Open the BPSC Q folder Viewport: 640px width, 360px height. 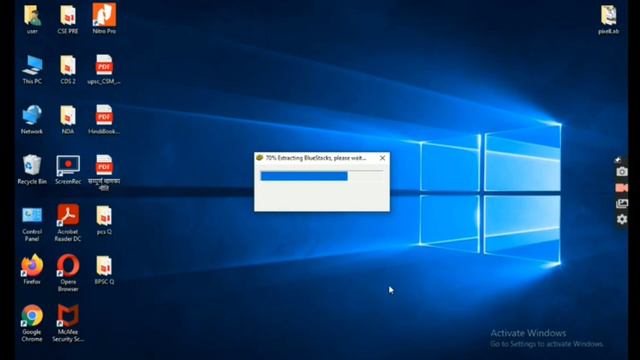pos(104,270)
